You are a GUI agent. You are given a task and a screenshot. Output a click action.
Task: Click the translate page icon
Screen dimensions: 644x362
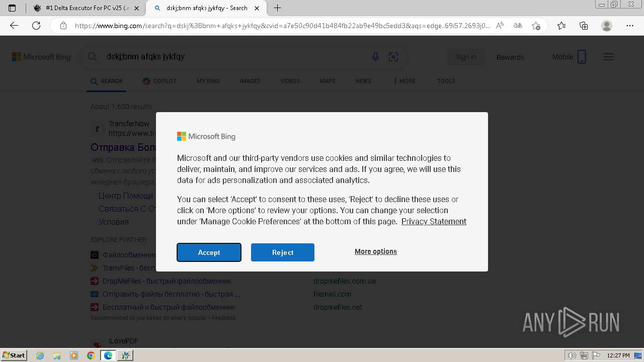518,26
